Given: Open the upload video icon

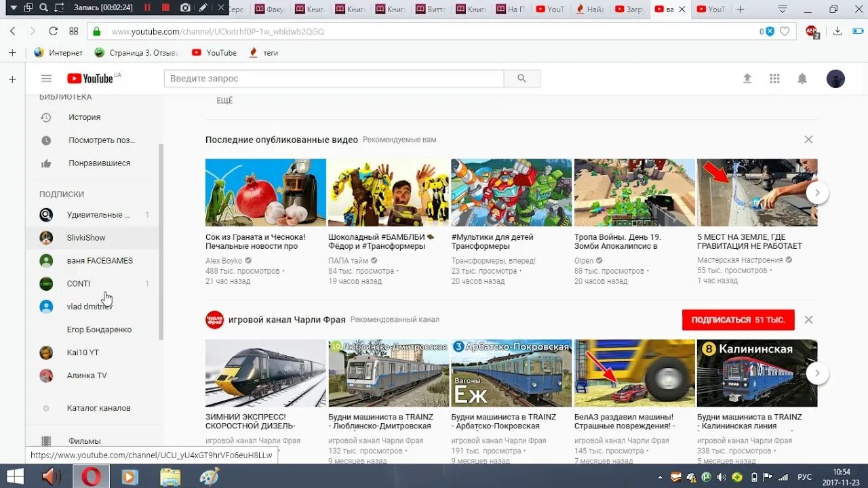Looking at the screenshot, I should [747, 79].
